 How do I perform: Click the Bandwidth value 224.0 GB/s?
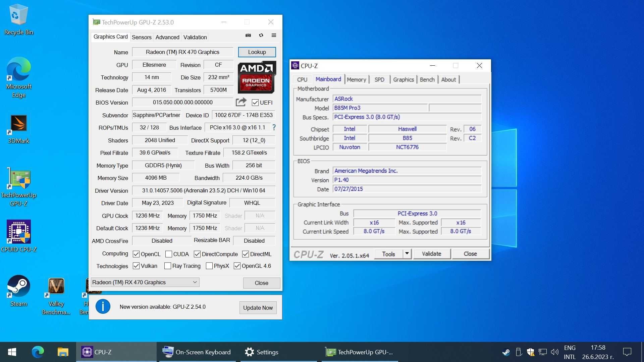coord(249,178)
